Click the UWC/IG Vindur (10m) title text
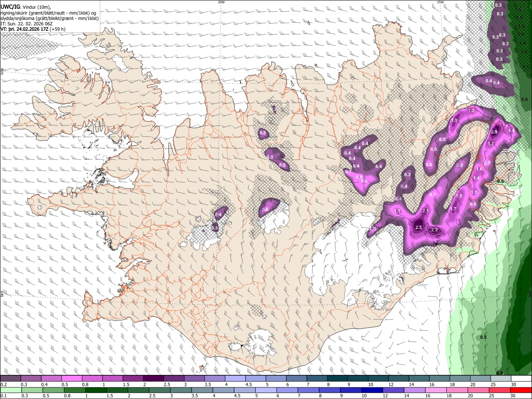The height and width of the screenshot is (399, 532). coord(26,7)
